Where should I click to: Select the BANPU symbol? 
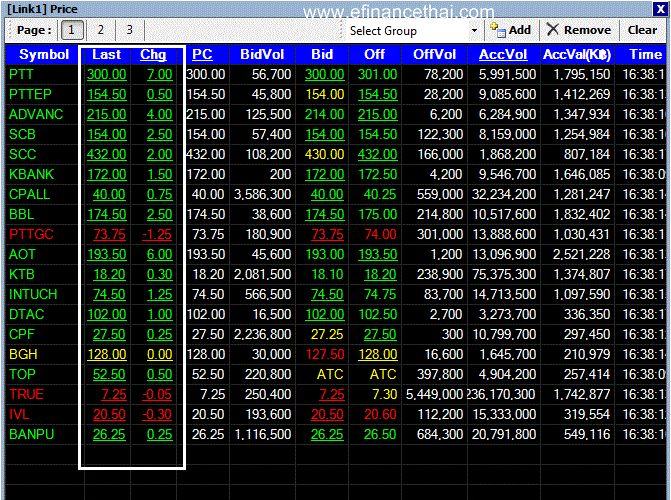(x=32, y=435)
